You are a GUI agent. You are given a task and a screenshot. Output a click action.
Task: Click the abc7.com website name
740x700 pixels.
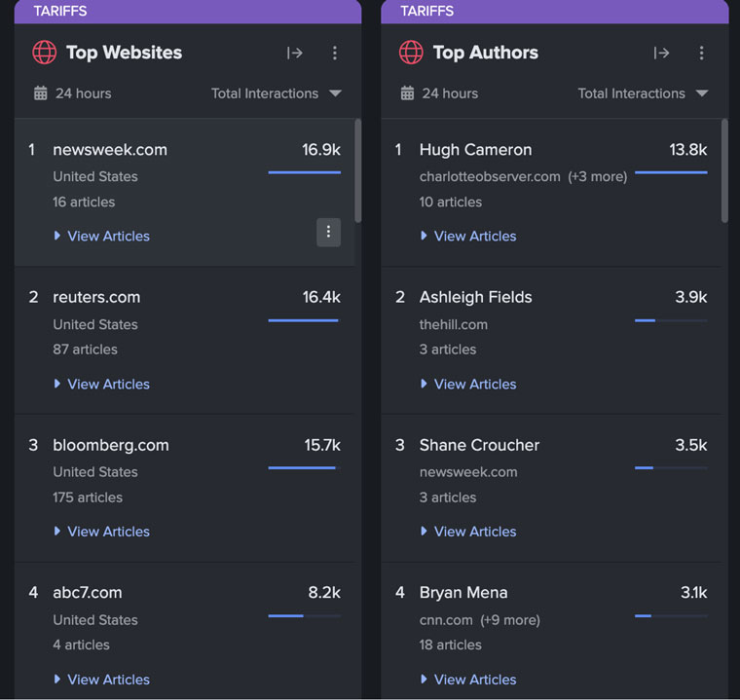pos(88,592)
